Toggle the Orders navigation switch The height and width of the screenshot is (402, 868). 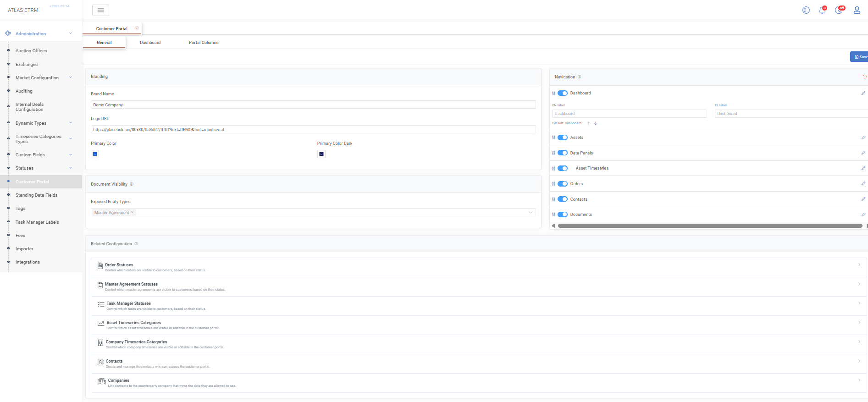pyautogui.click(x=563, y=184)
